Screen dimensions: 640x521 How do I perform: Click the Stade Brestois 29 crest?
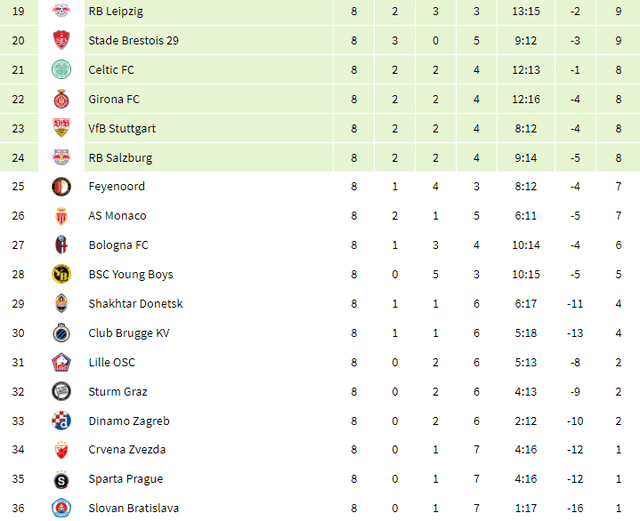62,40
